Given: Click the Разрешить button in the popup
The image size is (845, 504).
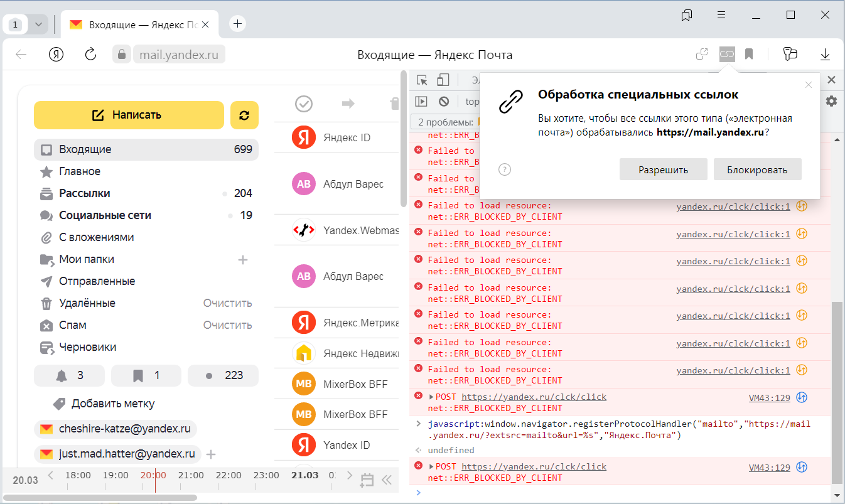Looking at the screenshot, I should coord(663,169).
